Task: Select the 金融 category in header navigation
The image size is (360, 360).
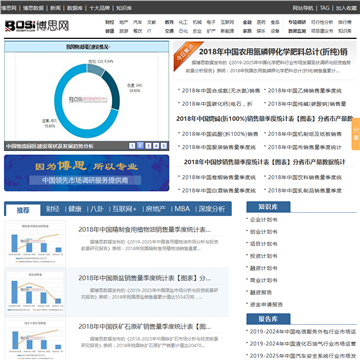Action: click(x=247, y=22)
